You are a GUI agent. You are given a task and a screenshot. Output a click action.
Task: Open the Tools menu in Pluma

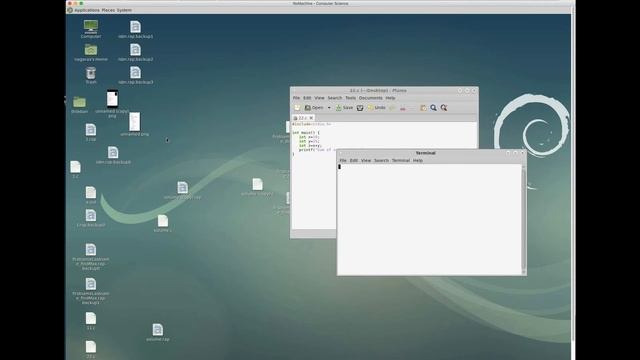351,98
